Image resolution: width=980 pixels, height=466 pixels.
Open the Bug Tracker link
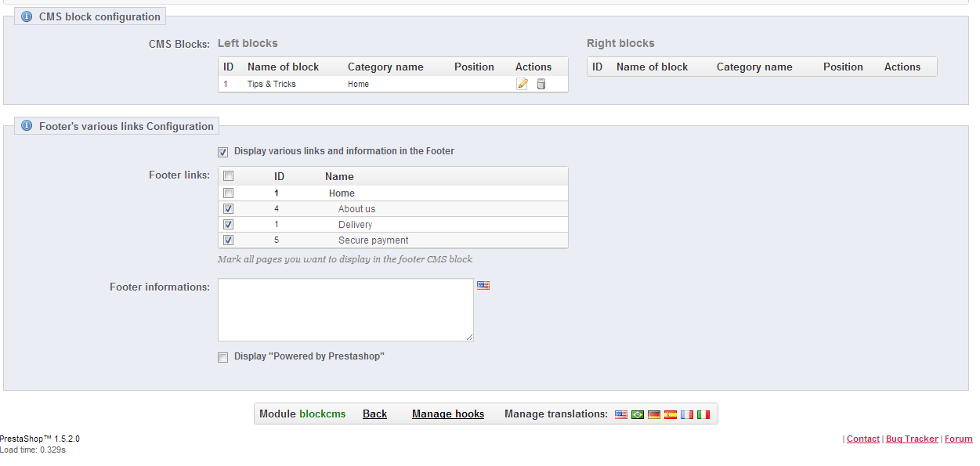[912, 439]
